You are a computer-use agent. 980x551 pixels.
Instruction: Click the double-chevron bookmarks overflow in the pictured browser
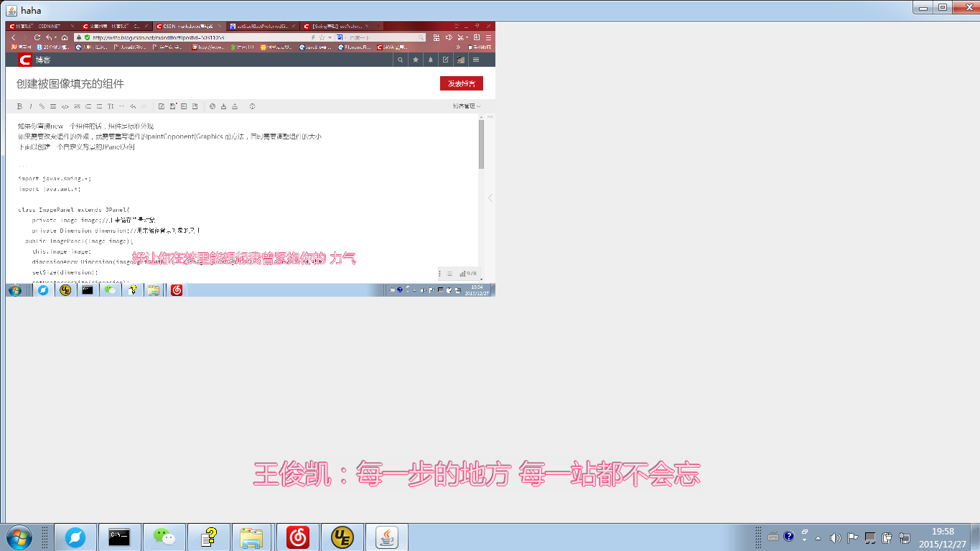458,47
